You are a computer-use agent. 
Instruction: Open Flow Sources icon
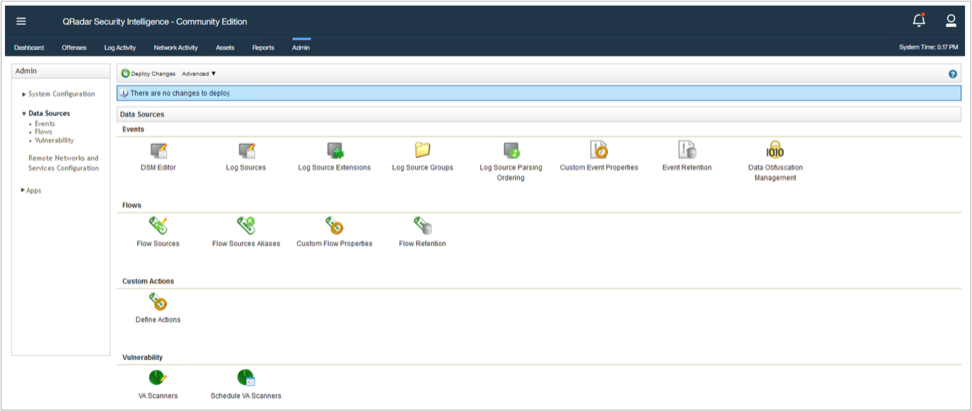click(x=157, y=227)
